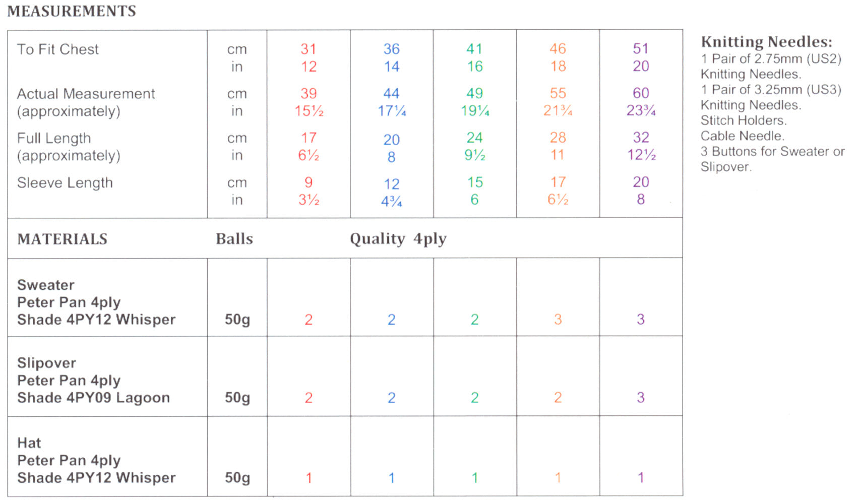Click the 'Quality 4ply' heading
The image size is (857, 504).
(x=398, y=239)
